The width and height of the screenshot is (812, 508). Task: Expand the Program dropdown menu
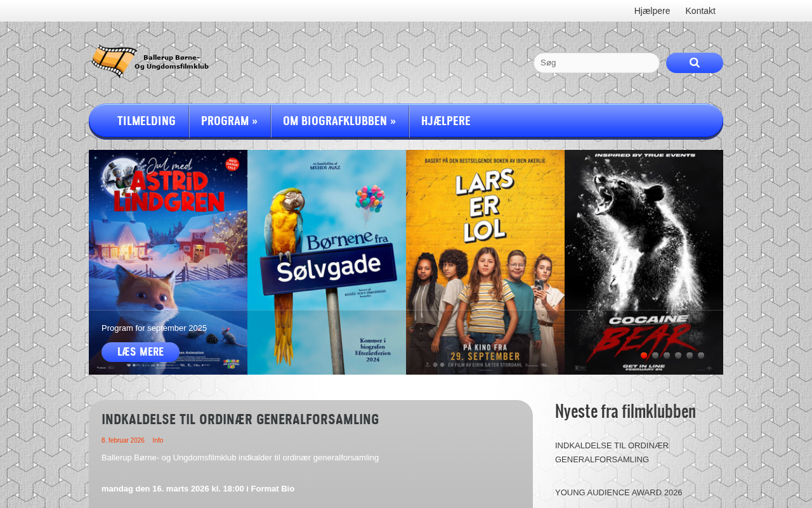230,121
